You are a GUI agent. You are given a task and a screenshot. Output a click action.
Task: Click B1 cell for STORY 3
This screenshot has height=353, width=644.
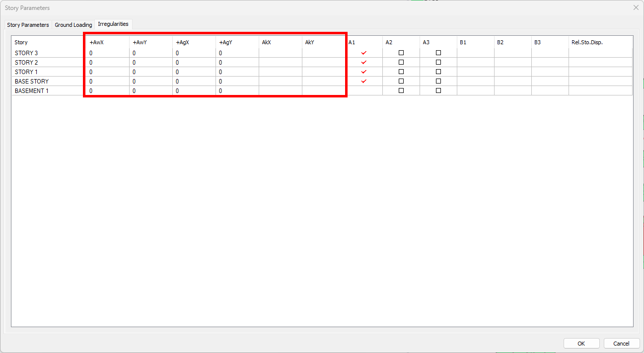[476, 53]
